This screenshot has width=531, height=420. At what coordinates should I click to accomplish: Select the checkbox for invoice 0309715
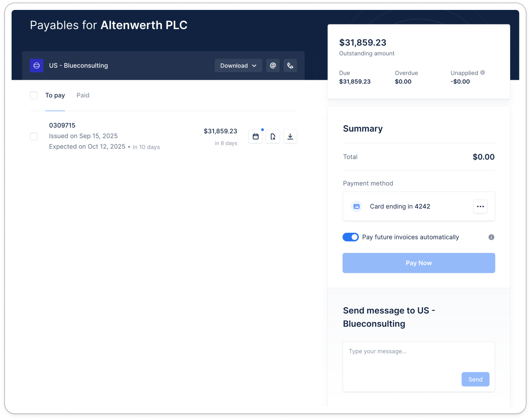(x=34, y=136)
